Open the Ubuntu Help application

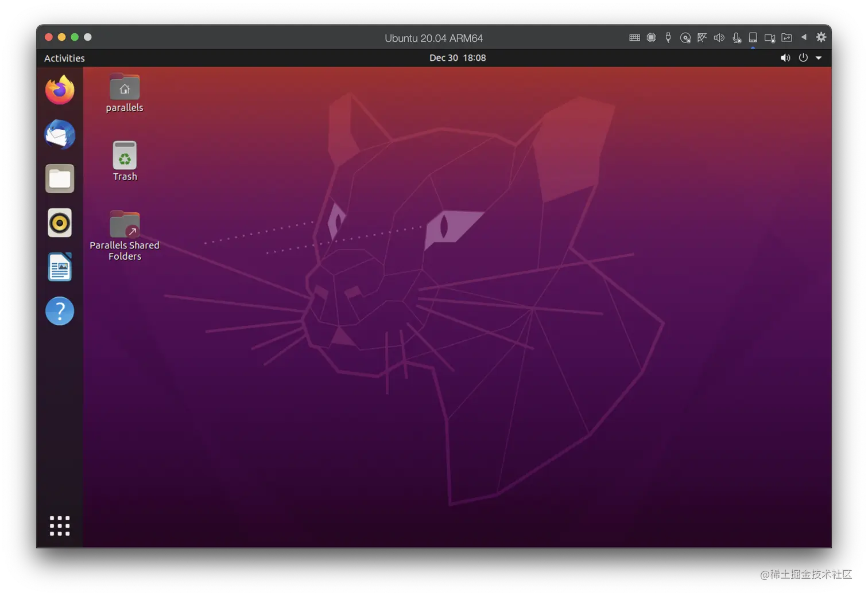[x=59, y=311]
